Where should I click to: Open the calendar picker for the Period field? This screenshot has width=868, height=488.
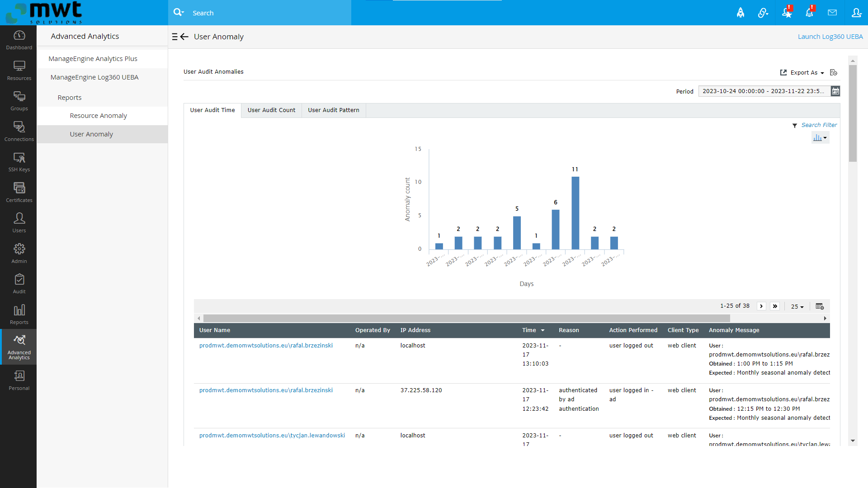coord(835,91)
